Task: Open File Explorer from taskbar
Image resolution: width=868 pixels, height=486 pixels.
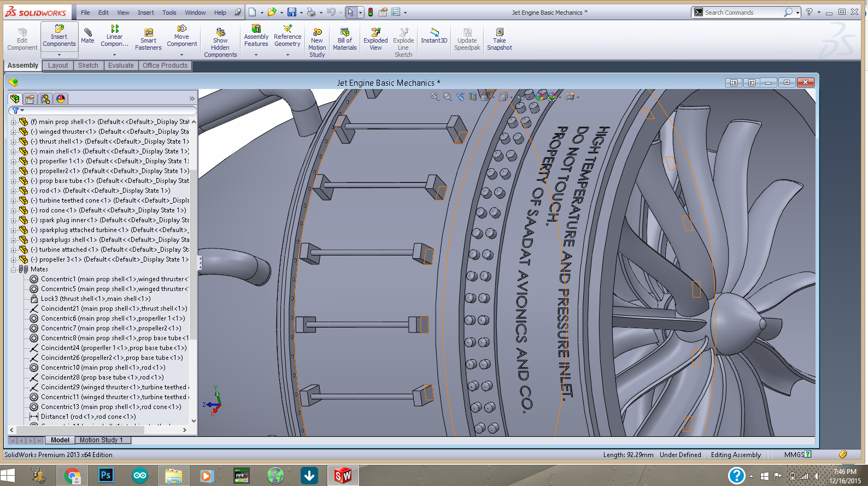Action: tap(173, 476)
